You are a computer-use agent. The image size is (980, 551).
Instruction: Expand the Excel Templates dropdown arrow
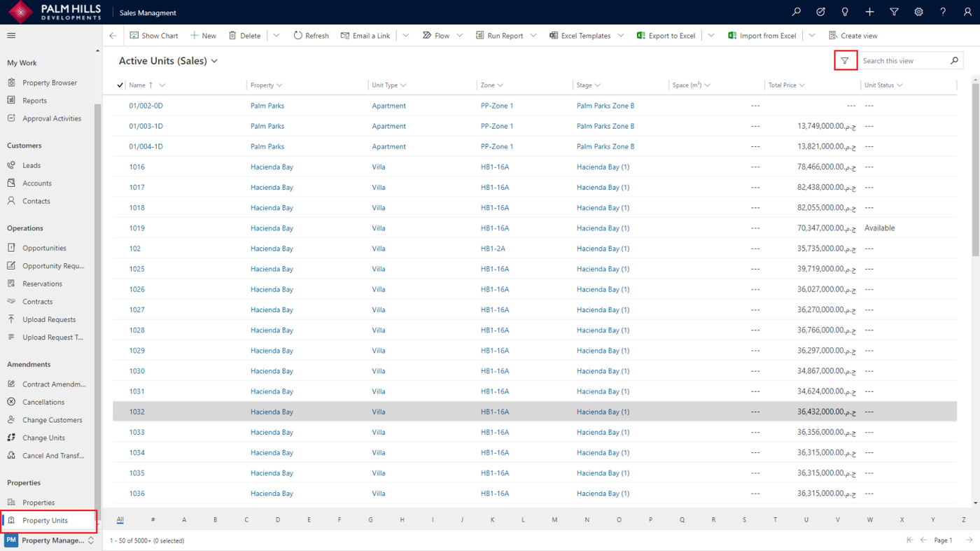(621, 36)
